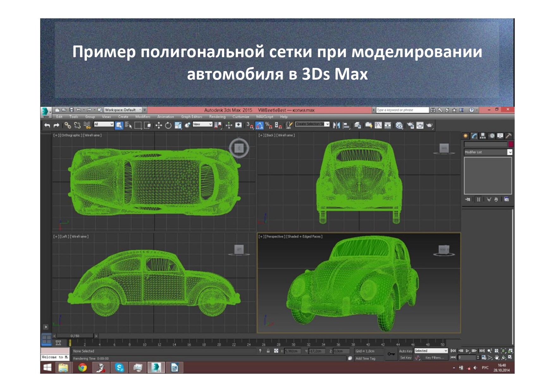
Task: Activate the Unlink Selection tool
Action: tap(77, 125)
